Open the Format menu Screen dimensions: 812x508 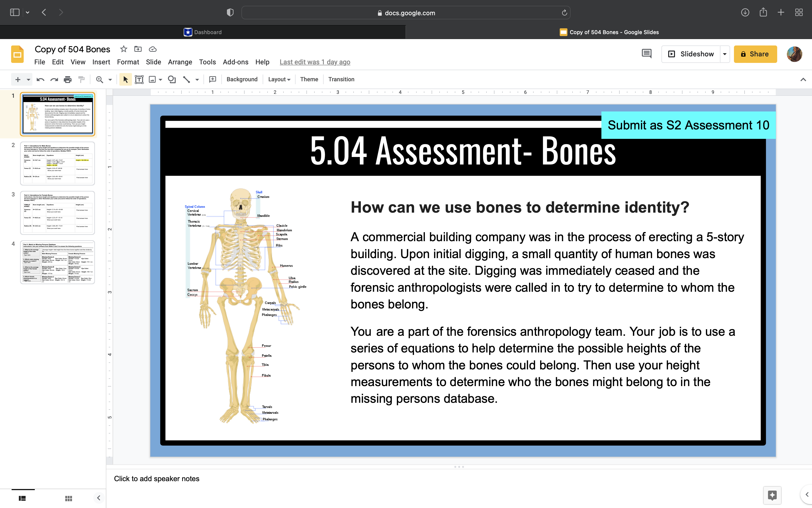click(x=128, y=62)
